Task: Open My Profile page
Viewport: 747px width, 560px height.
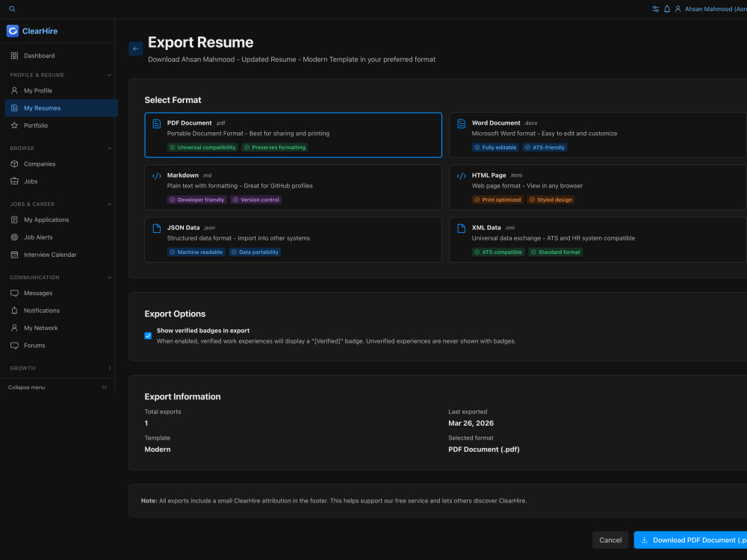Action: point(60,90)
